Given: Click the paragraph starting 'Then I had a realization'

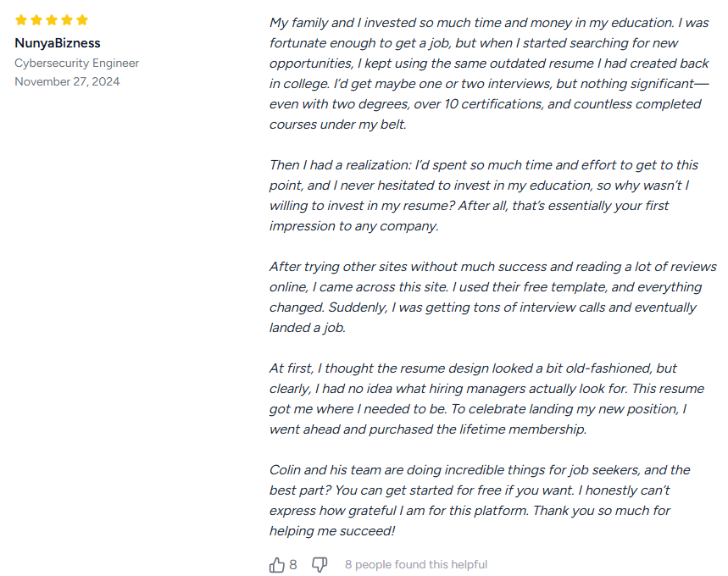Looking at the screenshot, I should pos(484,196).
